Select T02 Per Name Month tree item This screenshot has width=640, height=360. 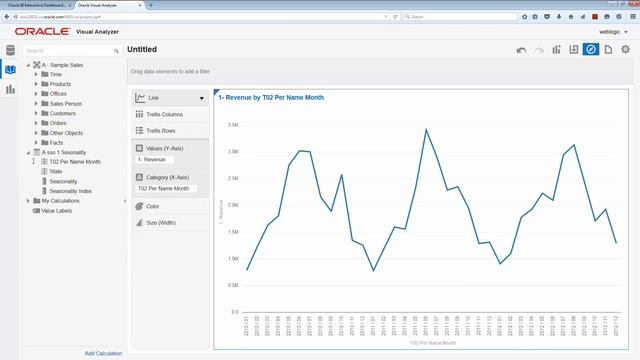pos(75,162)
